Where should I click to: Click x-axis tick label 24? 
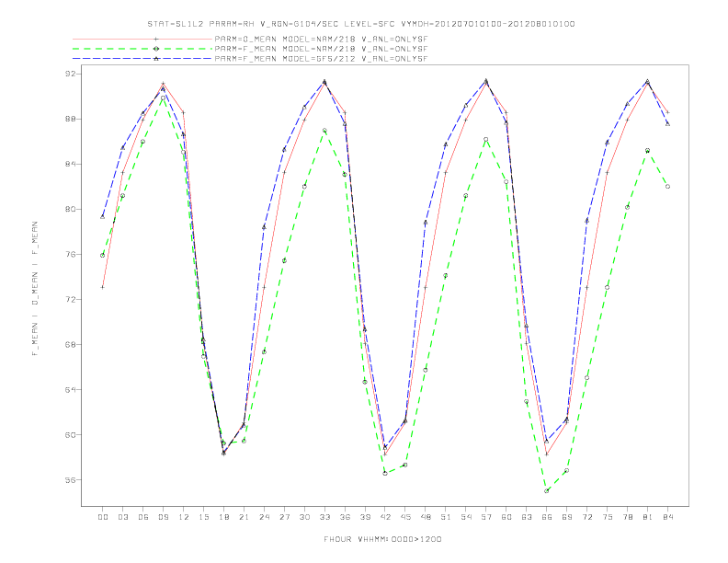(x=264, y=517)
